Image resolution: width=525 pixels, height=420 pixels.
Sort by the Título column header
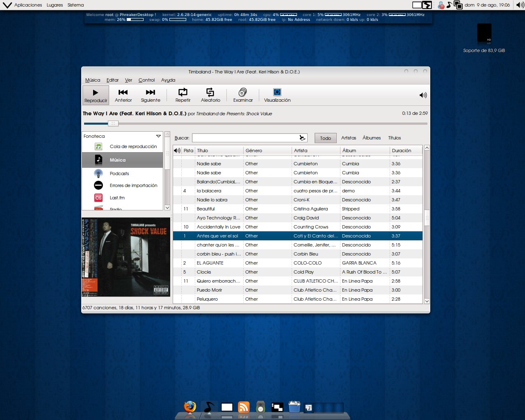(x=219, y=151)
